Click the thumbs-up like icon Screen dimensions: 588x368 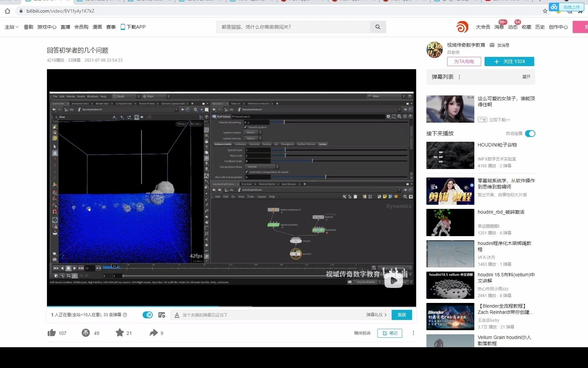pyautogui.click(x=52, y=333)
